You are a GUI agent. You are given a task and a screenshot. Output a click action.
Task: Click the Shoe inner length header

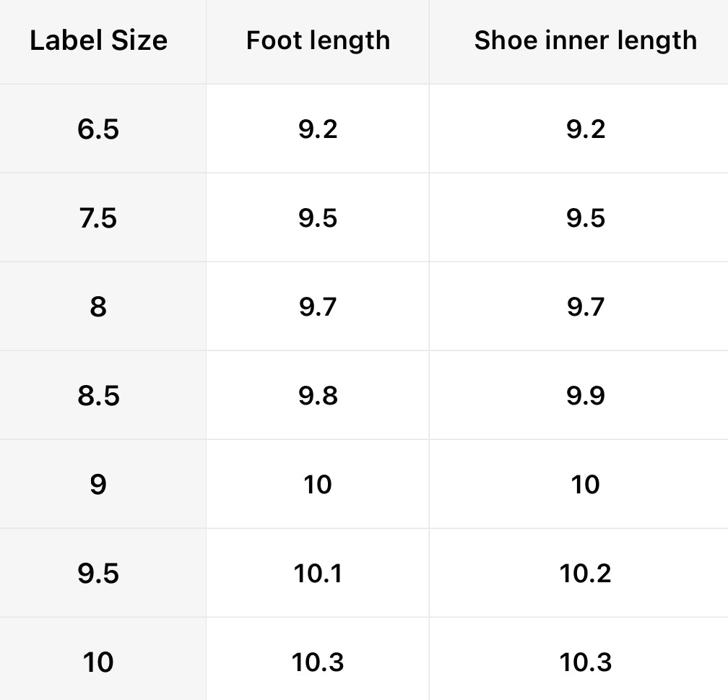pyautogui.click(x=585, y=40)
